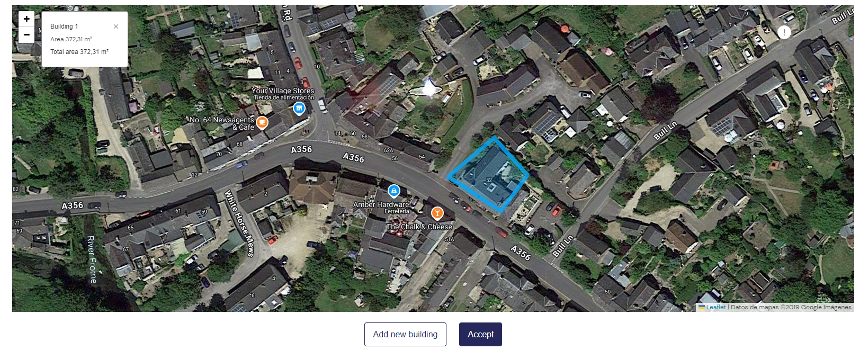Confirm with the Accept button
The width and height of the screenshot is (868, 350).
coord(480,334)
